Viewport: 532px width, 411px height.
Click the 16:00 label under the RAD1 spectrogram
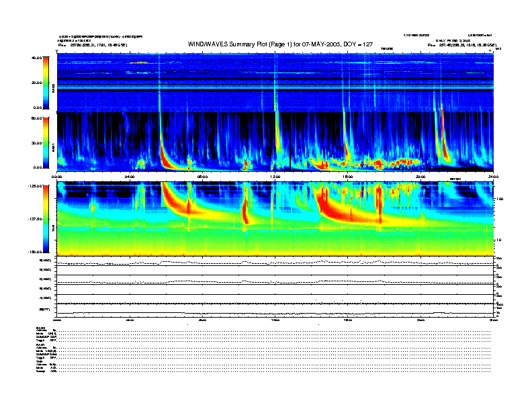(x=348, y=177)
